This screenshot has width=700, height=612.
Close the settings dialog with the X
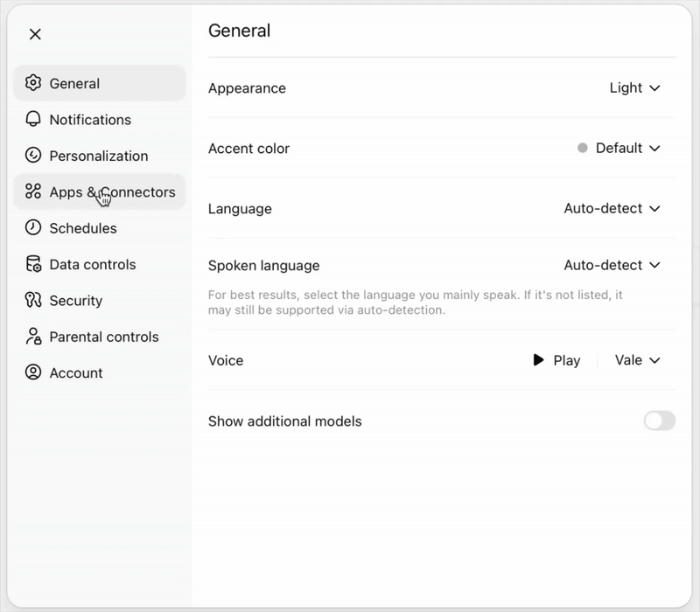pyautogui.click(x=35, y=34)
